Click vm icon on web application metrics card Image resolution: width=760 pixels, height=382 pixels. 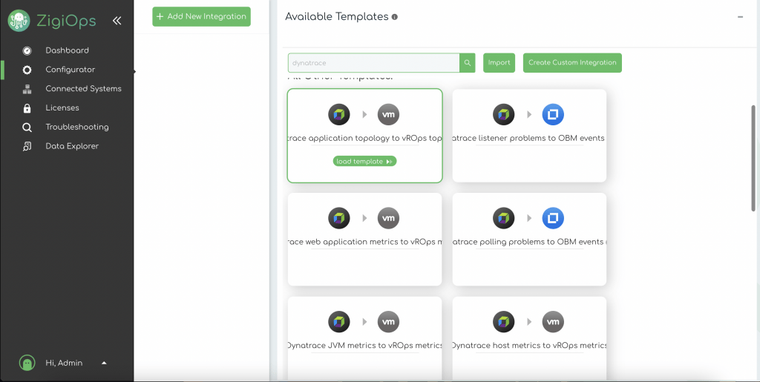388,218
